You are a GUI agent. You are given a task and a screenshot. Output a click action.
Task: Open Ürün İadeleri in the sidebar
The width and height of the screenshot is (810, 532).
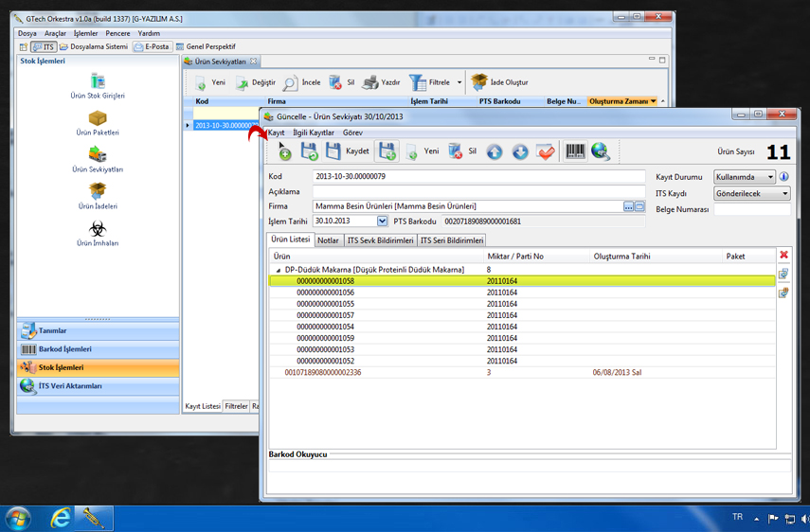coord(98,197)
